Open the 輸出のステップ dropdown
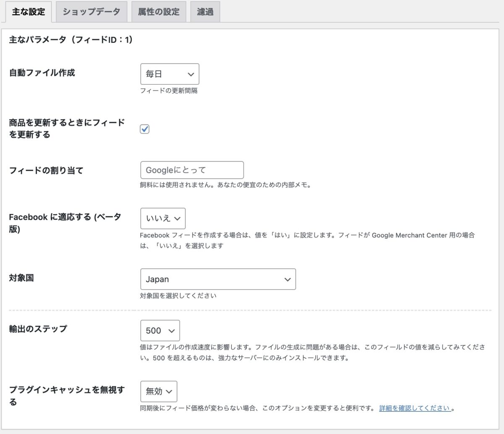The height and width of the screenshot is (434, 504). point(160,330)
